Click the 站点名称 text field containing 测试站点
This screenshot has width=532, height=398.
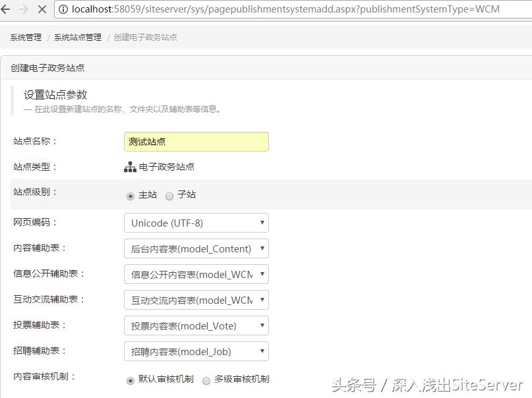click(194, 141)
